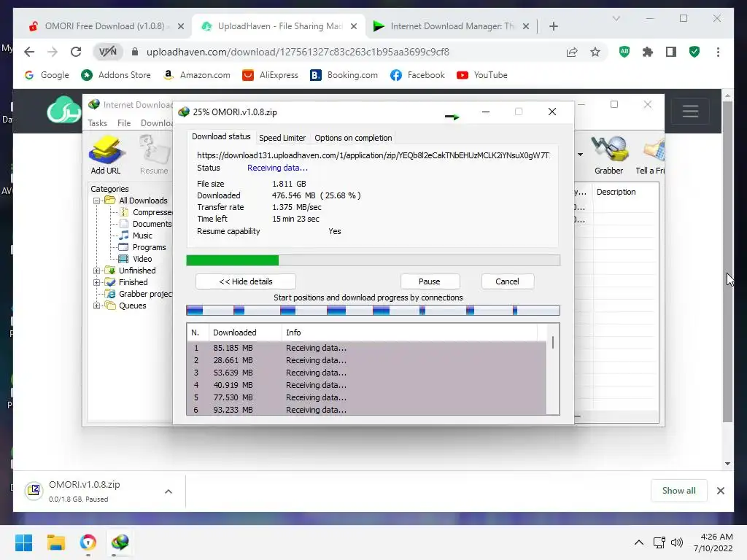Open the Addons Store bookmark
The image size is (747, 560).
point(116,75)
